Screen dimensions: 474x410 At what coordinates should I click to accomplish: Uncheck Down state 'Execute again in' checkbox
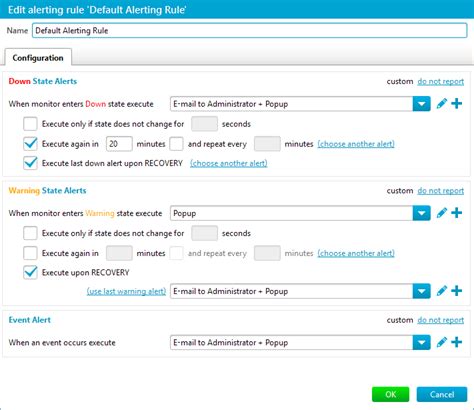tap(30, 144)
